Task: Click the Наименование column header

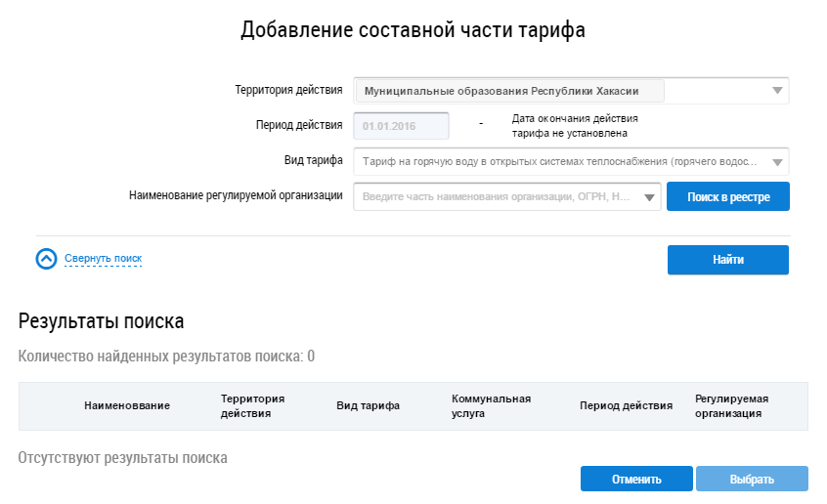Action: pyautogui.click(x=127, y=406)
